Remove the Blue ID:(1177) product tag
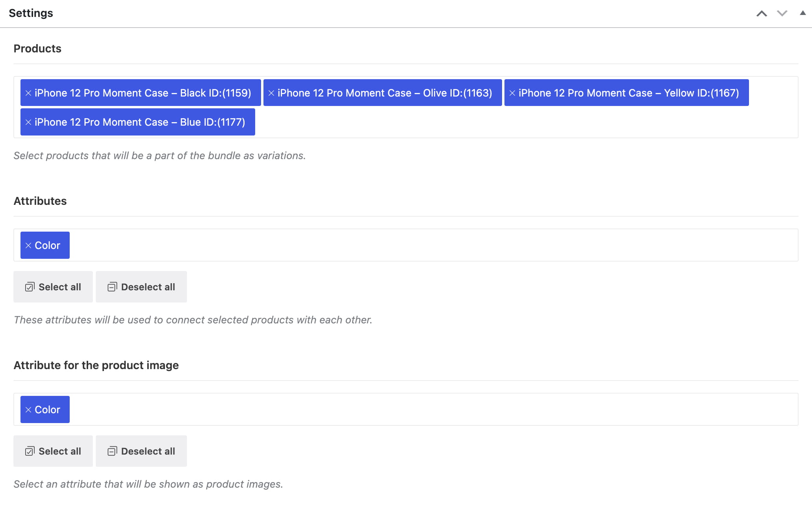The width and height of the screenshot is (812, 505). tap(28, 122)
